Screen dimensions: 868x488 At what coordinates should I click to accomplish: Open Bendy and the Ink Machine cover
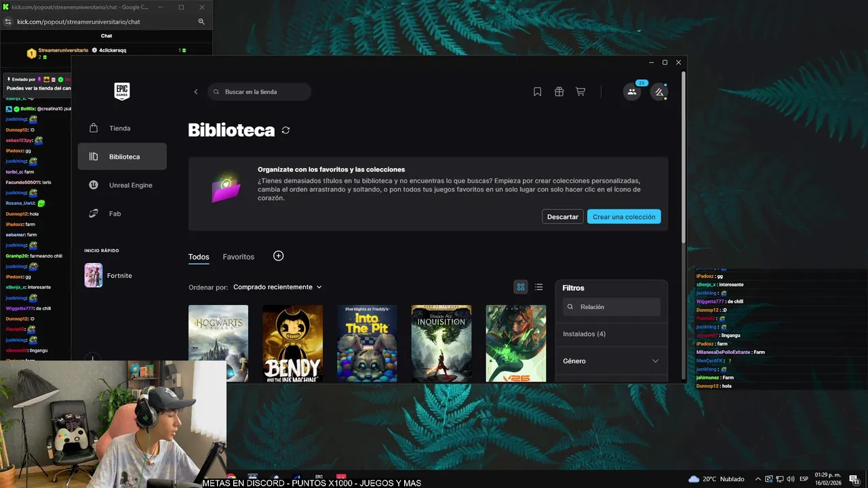292,344
